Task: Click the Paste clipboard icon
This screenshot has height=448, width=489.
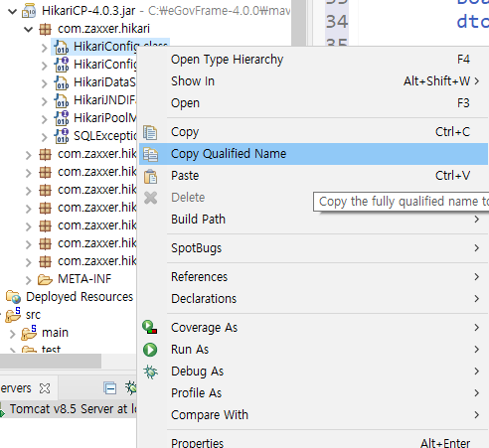Action: point(150,176)
